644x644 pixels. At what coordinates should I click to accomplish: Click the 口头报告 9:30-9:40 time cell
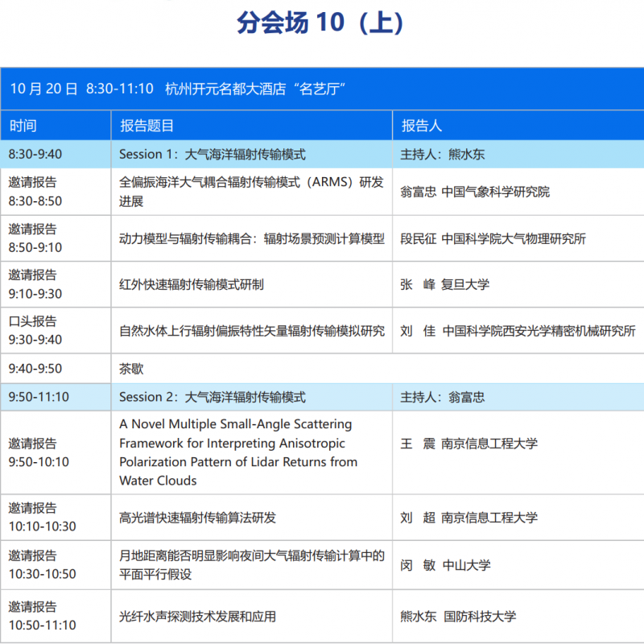[35, 330]
